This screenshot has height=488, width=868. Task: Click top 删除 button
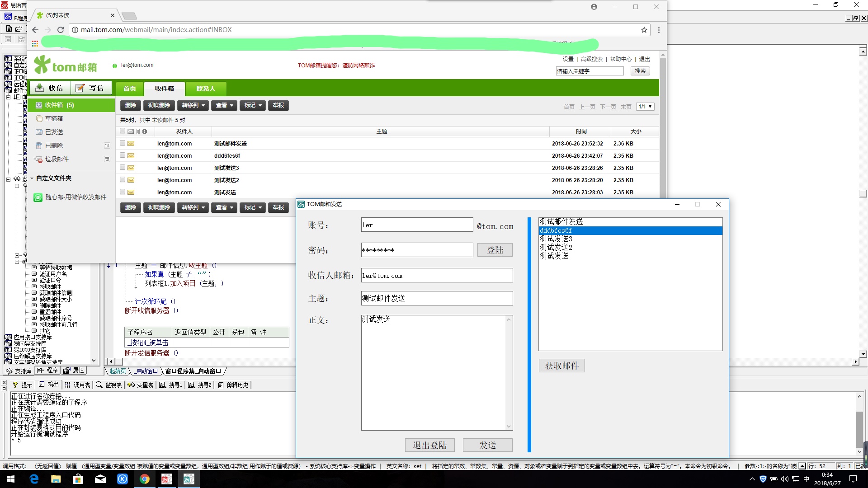[131, 105]
